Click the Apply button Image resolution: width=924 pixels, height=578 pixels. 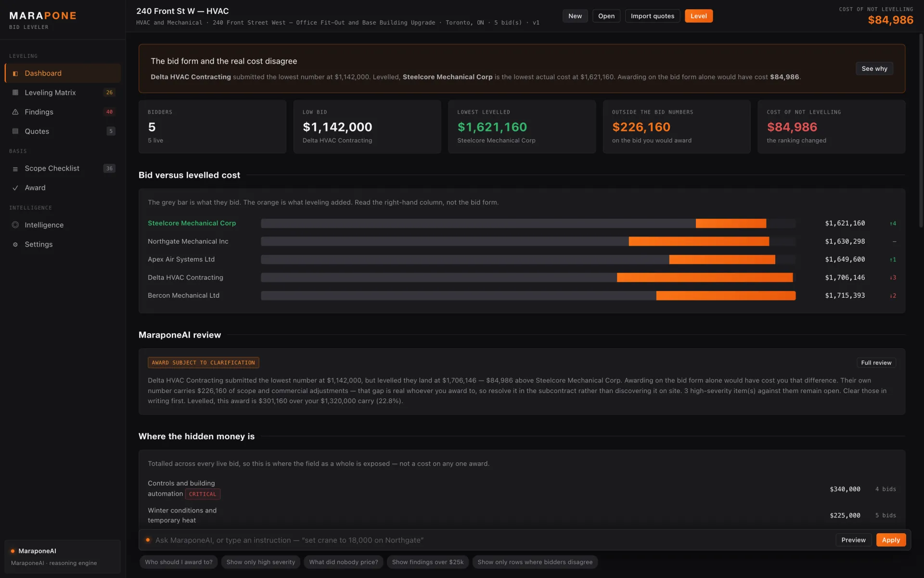point(891,540)
